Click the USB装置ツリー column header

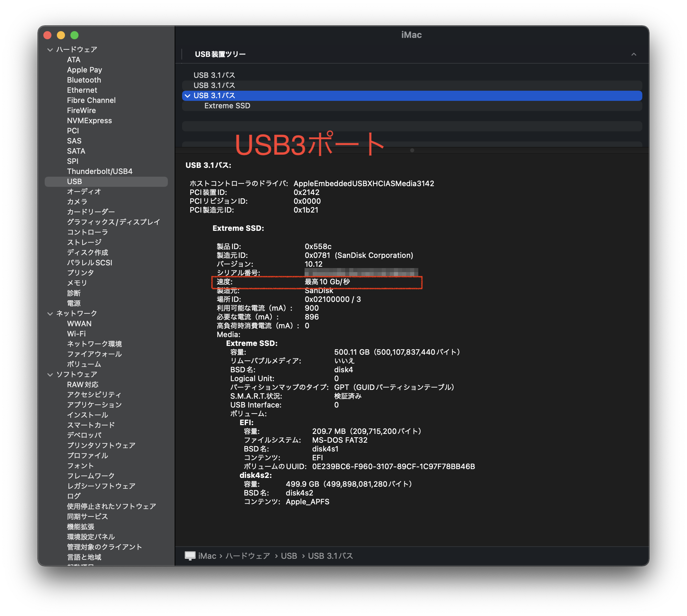tap(220, 54)
